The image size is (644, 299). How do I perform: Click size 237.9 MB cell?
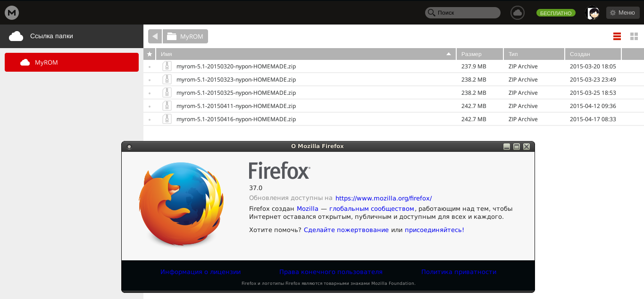[474, 66]
